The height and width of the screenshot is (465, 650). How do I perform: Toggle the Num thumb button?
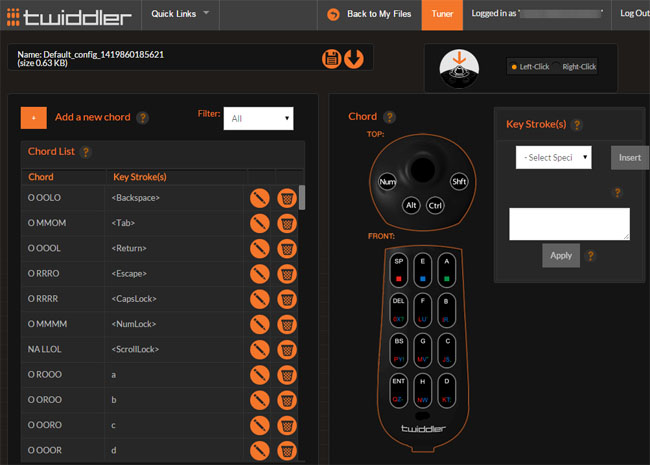tap(387, 182)
